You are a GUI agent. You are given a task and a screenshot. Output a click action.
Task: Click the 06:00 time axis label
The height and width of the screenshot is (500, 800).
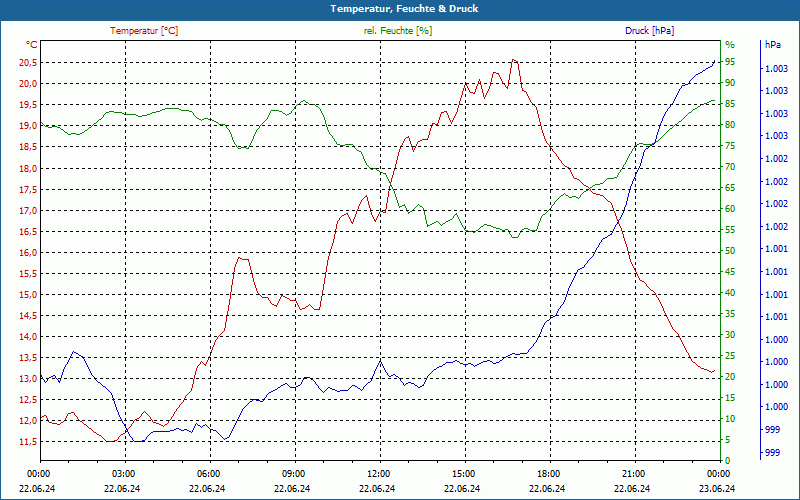(208, 473)
